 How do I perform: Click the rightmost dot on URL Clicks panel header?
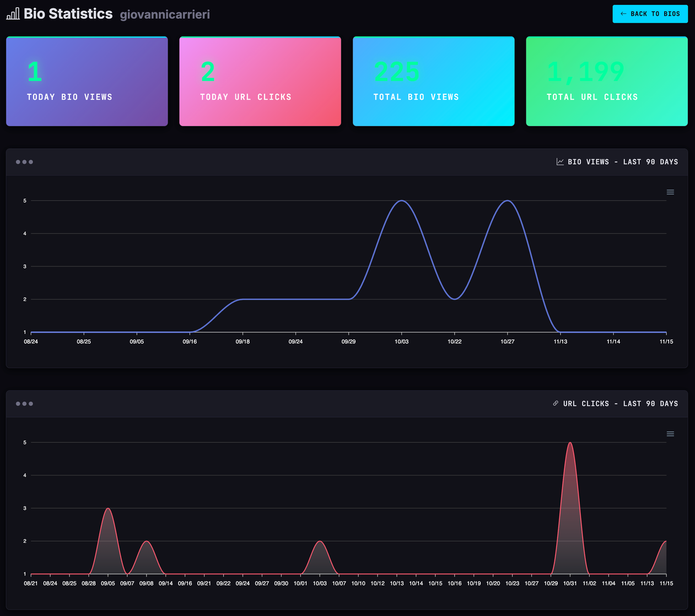pos(32,403)
